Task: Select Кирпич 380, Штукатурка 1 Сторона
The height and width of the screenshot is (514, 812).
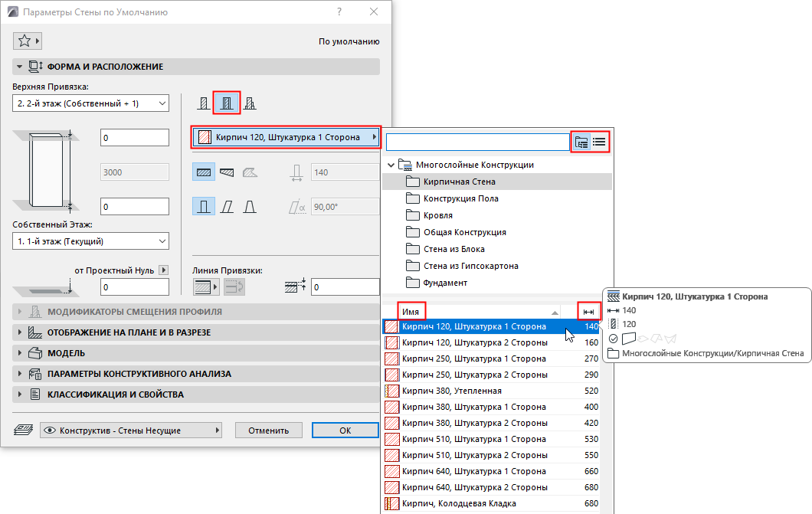Action: (491, 407)
